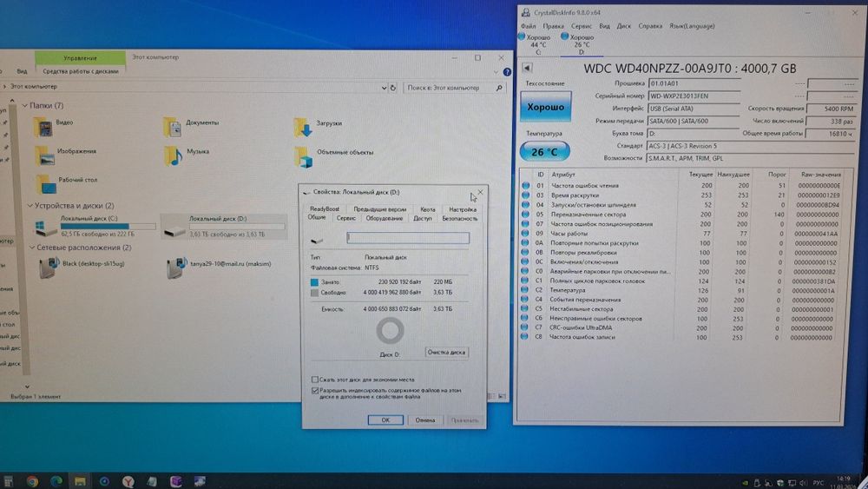This screenshot has width=868, height=489.
Task: Select the 09 Часы работы attribute row
Action: point(682,234)
